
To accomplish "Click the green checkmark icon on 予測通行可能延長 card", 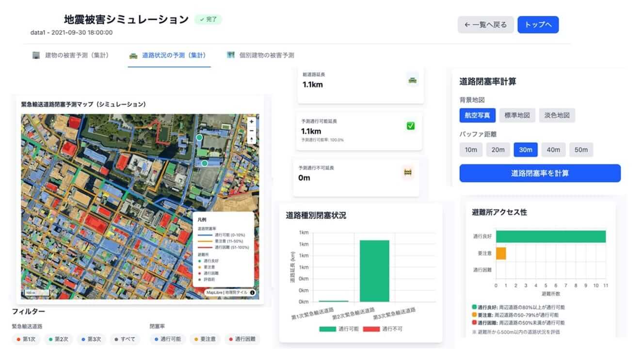I will pyautogui.click(x=410, y=126).
